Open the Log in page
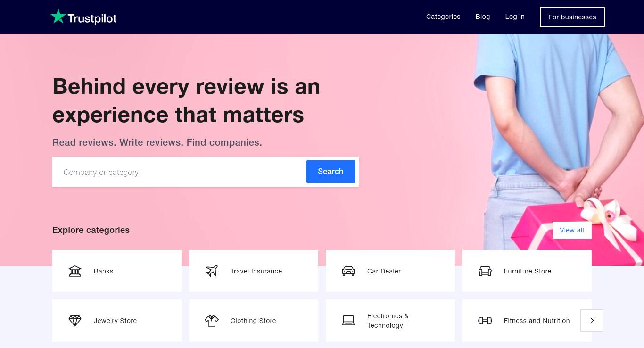 (515, 17)
